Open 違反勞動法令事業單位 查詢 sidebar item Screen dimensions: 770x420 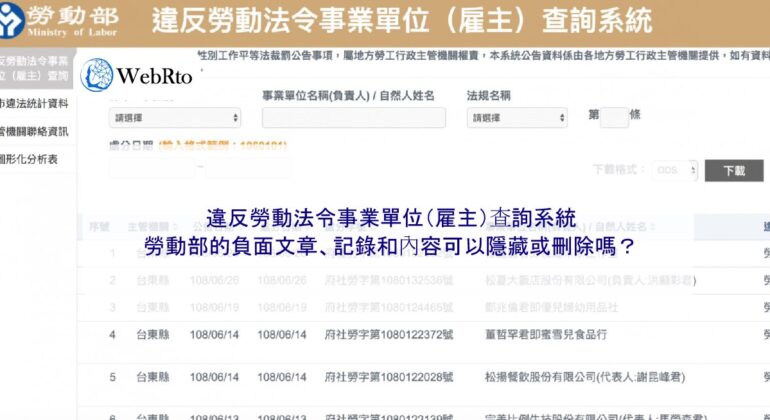[x=34, y=68]
